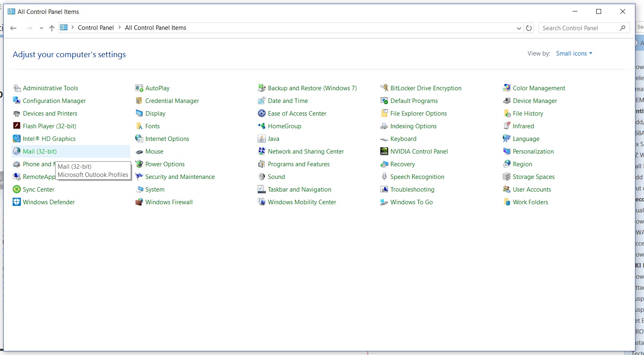Open the Sync Center icon
This screenshot has width=644, height=355.
(x=17, y=190)
